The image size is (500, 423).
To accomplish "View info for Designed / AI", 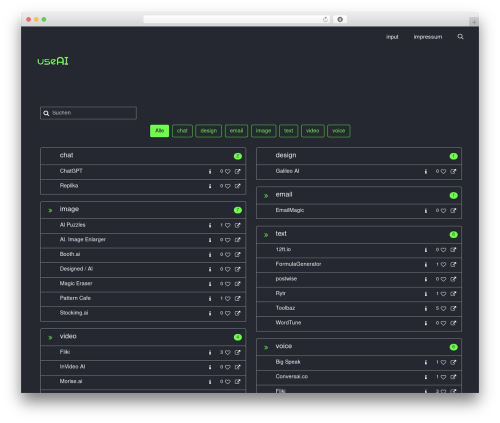I will pos(210,269).
